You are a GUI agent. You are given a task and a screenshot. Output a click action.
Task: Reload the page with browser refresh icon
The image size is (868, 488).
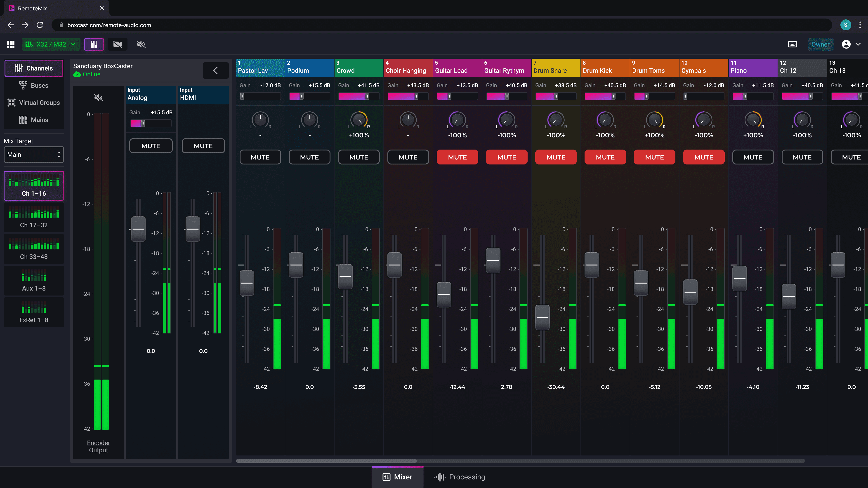tap(40, 25)
